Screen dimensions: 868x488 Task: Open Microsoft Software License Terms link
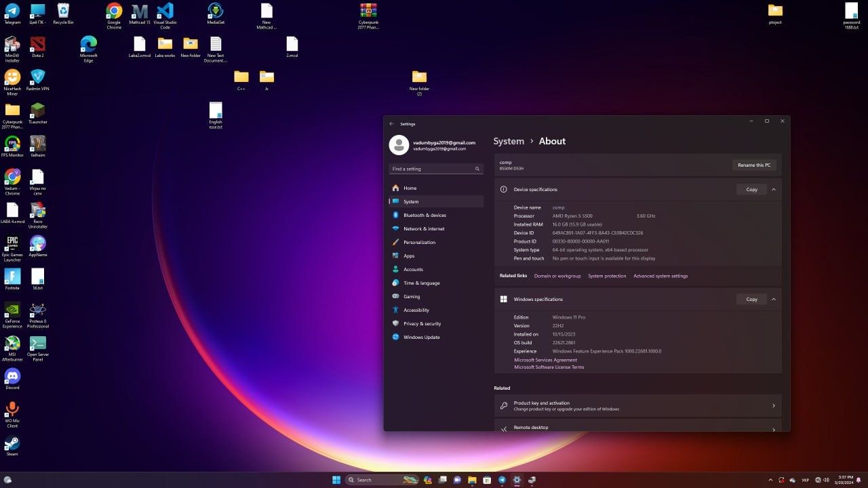549,367
